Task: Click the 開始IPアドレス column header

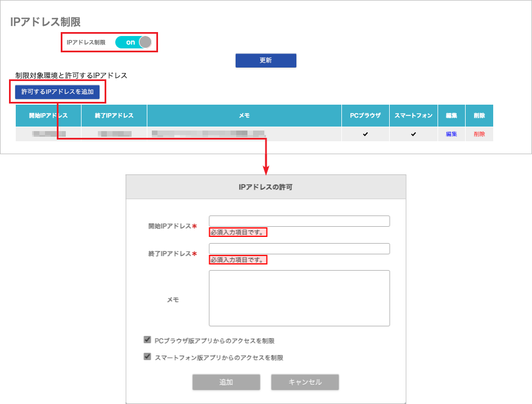Action: click(x=48, y=115)
